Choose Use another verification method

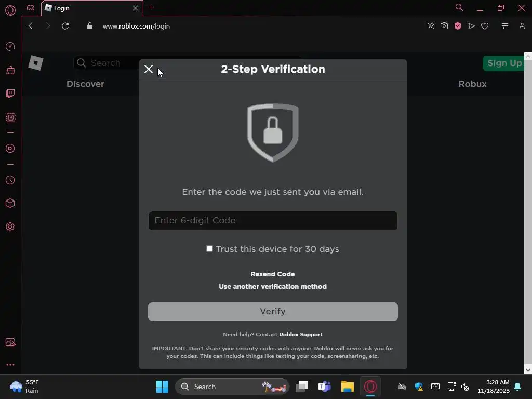(272, 287)
